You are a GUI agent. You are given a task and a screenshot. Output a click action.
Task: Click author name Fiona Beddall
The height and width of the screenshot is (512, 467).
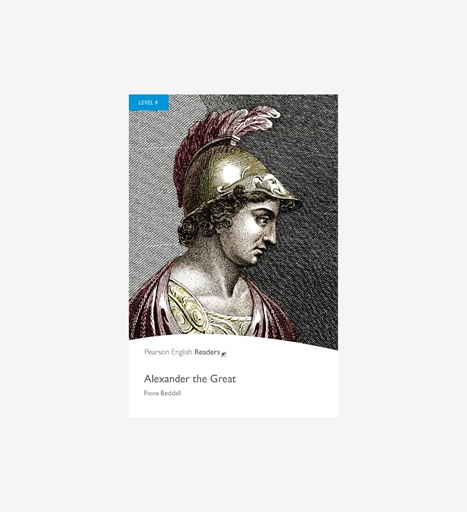pos(162,393)
